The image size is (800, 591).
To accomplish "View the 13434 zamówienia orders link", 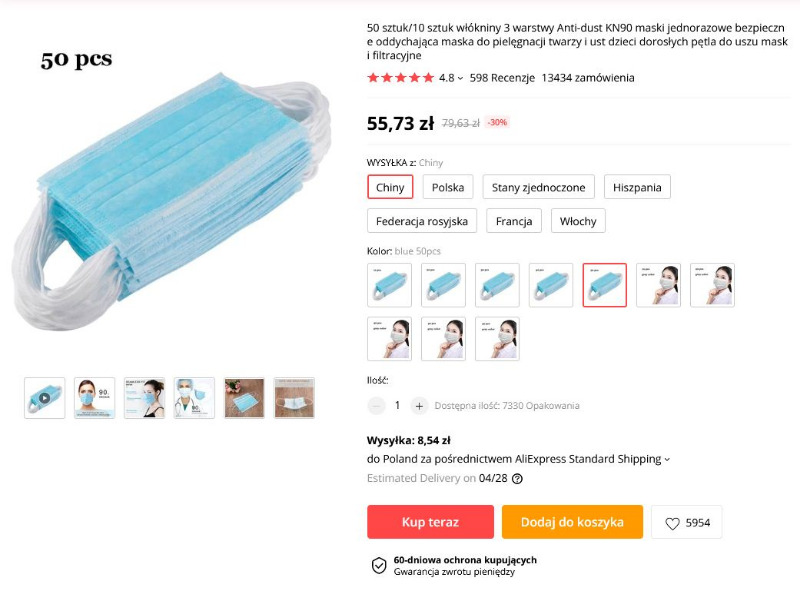I will pyautogui.click(x=587, y=78).
